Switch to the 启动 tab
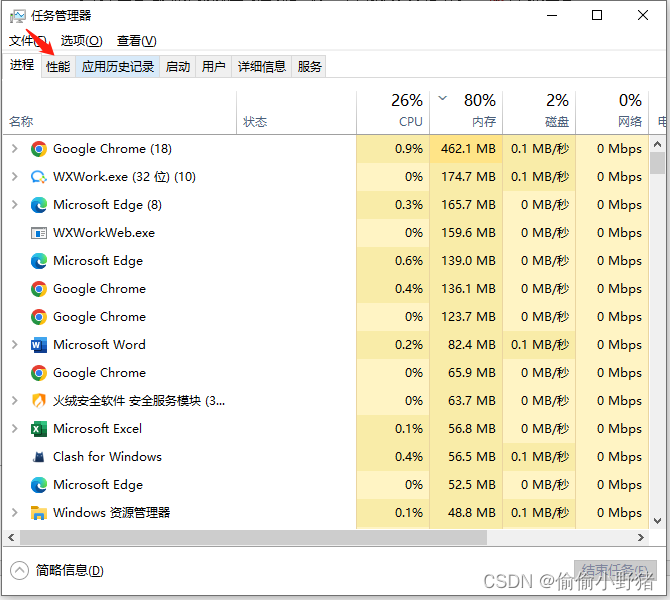 pyautogui.click(x=178, y=67)
